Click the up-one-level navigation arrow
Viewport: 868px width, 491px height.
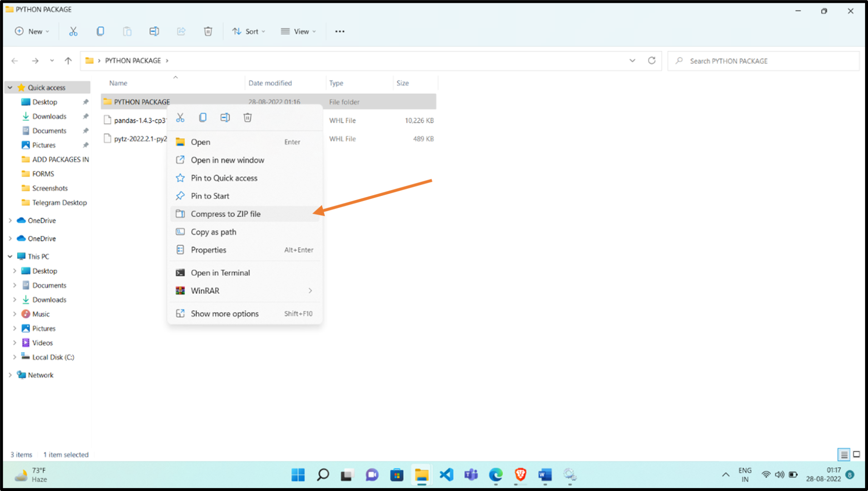[x=68, y=61]
